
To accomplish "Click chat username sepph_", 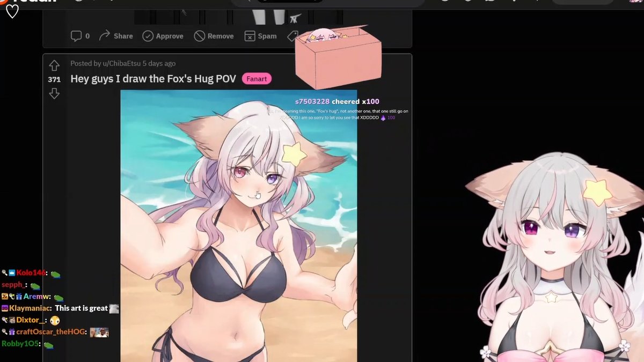I will 14,285.
